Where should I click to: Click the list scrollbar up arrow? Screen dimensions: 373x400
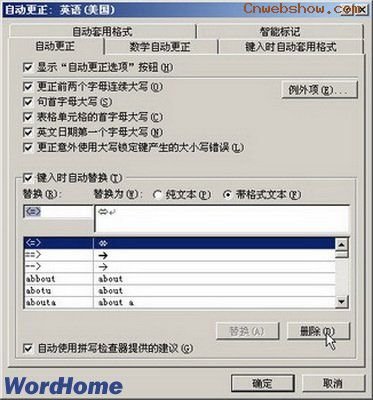(342, 245)
